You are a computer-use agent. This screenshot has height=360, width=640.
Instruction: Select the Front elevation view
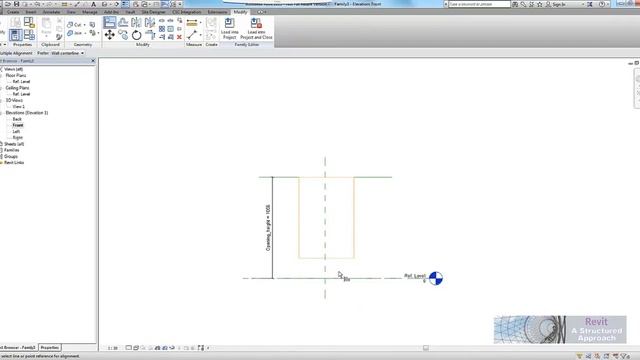[x=18, y=125]
